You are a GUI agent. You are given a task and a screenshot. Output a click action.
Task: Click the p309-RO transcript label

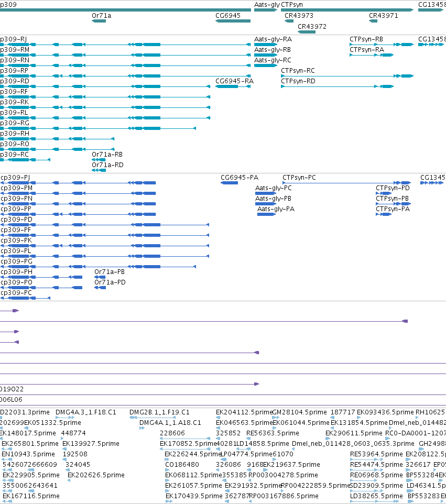point(15,144)
